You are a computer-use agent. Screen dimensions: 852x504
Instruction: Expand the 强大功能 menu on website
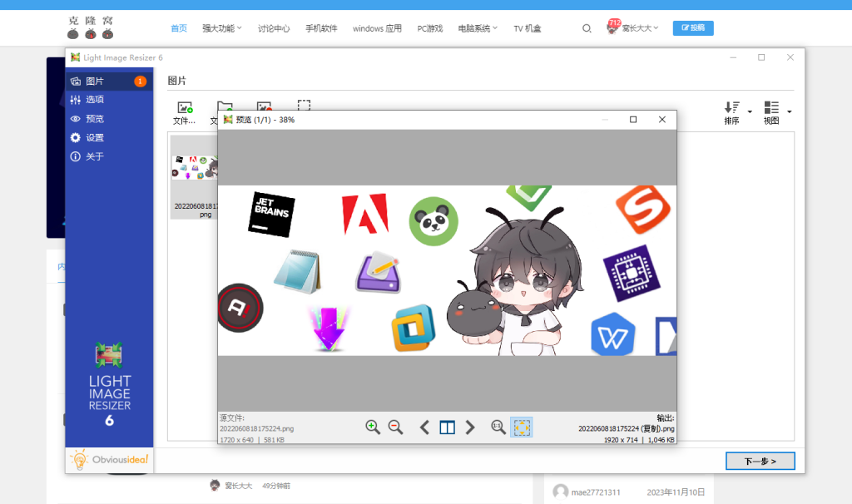(x=221, y=28)
